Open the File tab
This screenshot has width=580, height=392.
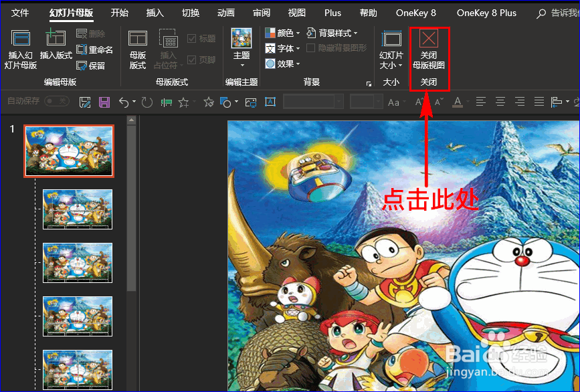coord(20,13)
